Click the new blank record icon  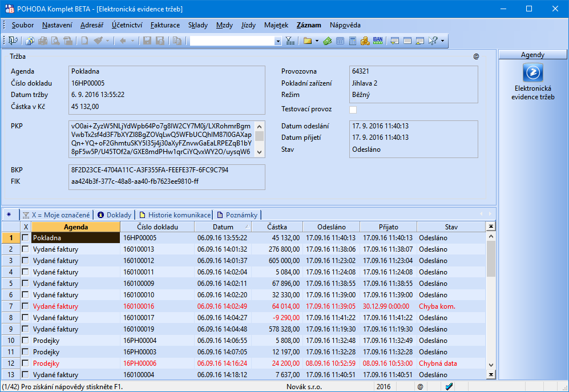tap(85, 41)
